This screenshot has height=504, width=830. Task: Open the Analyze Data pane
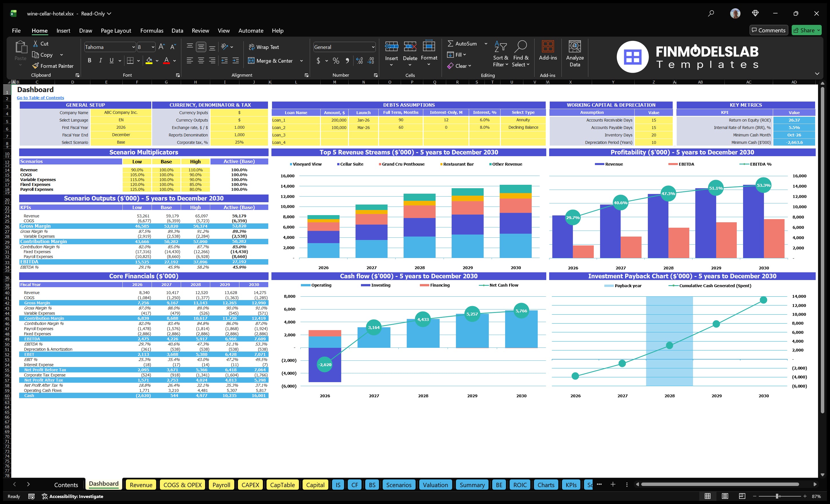(575, 54)
